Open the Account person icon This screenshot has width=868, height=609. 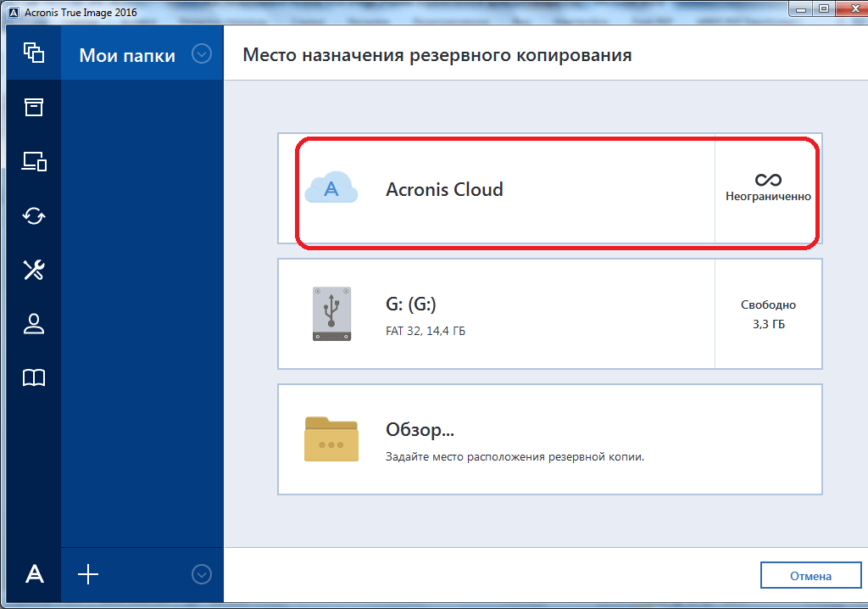point(33,324)
